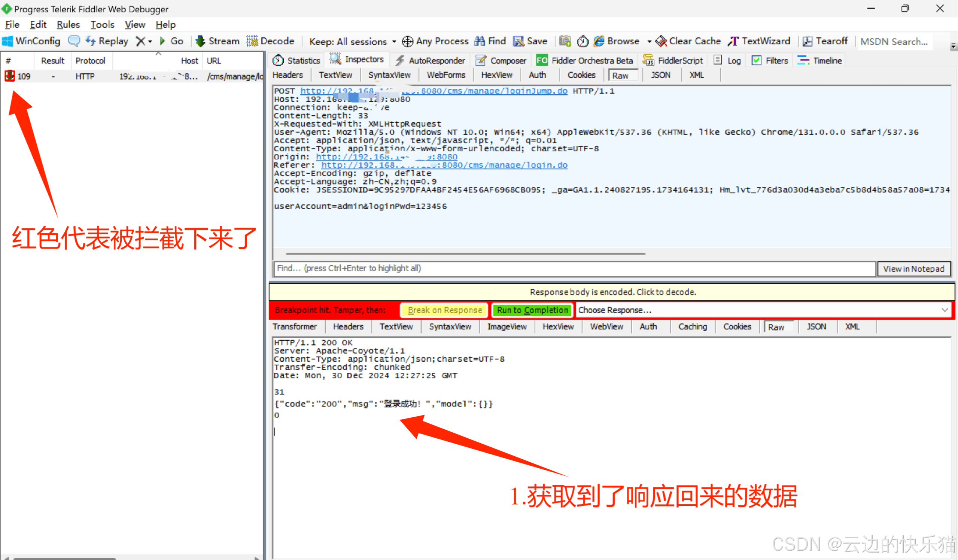
Task: Click the comment speech bubble icon
Action: [x=74, y=41]
